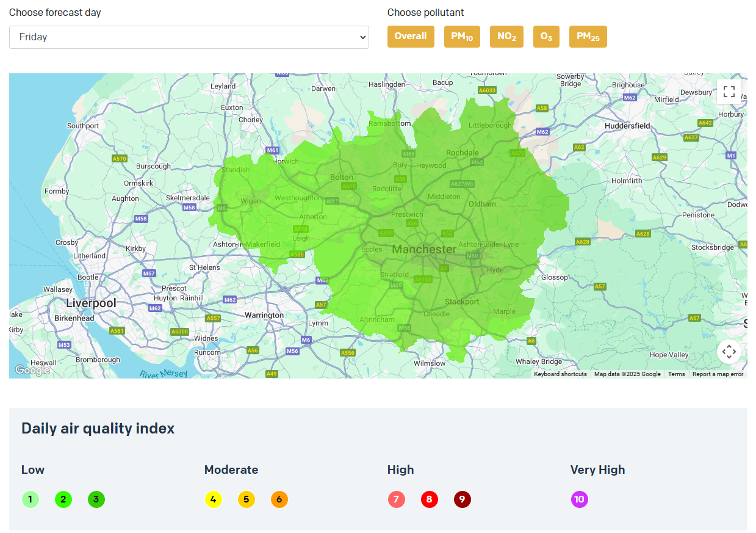This screenshot has width=756, height=533.
Task: Click the yellow Moderate level 4 indicator
Action: point(214,499)
